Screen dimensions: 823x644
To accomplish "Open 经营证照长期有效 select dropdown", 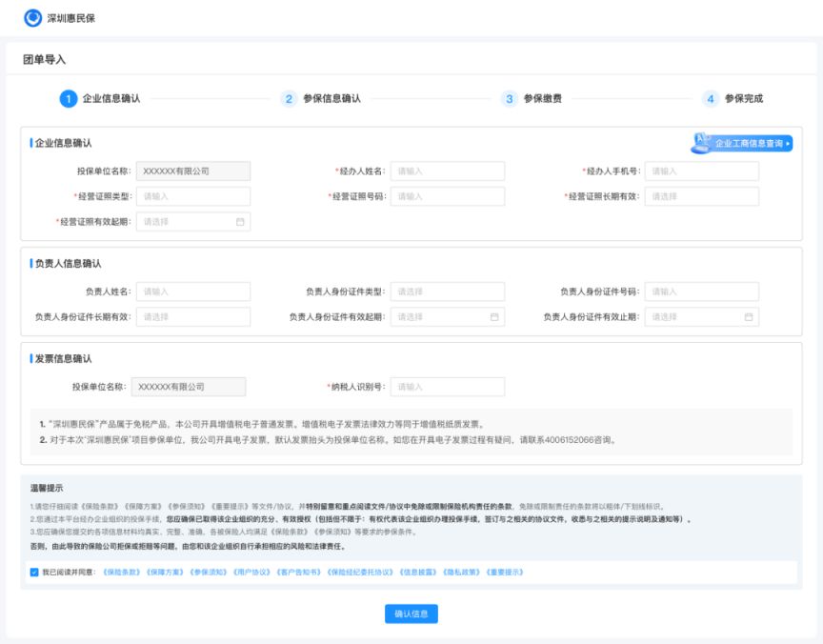I will click(702, 196).
